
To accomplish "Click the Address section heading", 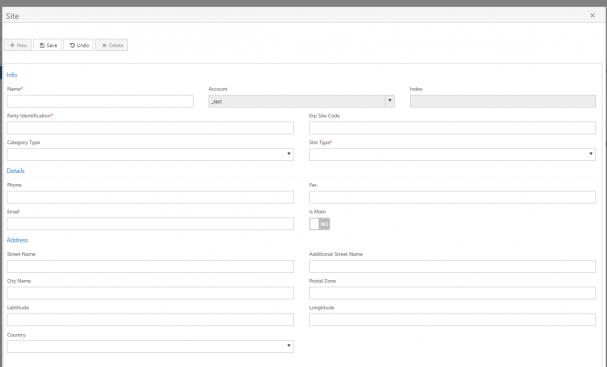I will 17,240.
